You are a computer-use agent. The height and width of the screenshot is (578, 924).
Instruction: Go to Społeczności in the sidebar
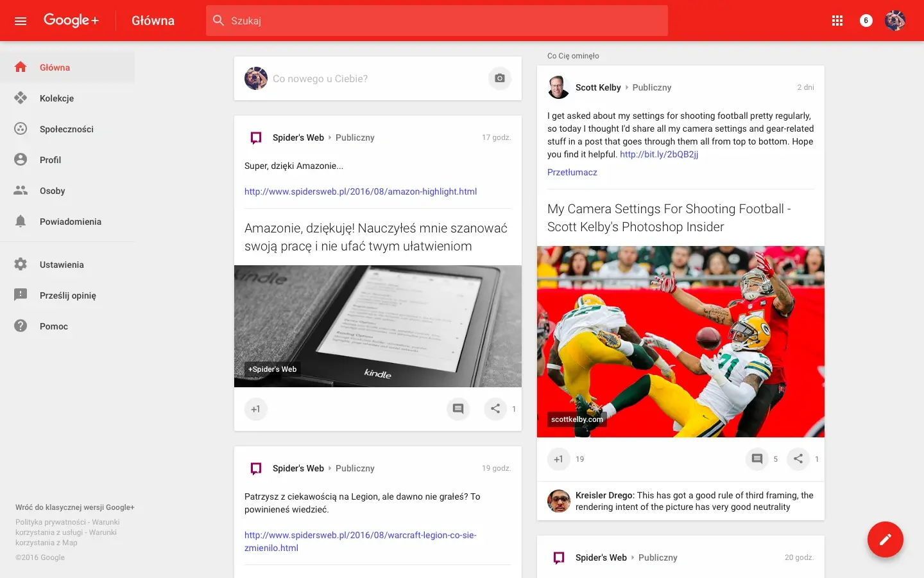point(66,129)
